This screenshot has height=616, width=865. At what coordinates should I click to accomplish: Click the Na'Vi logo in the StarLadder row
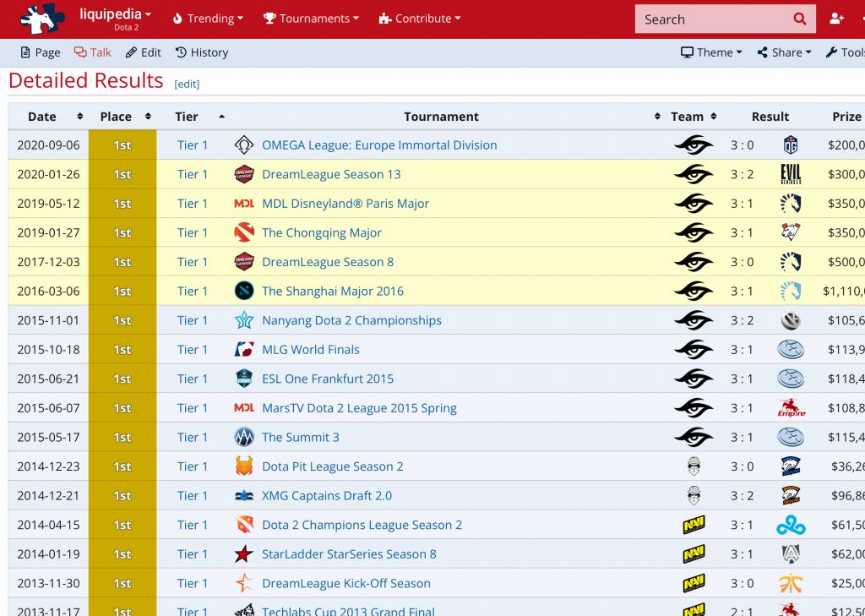click(x=694, y=554)
